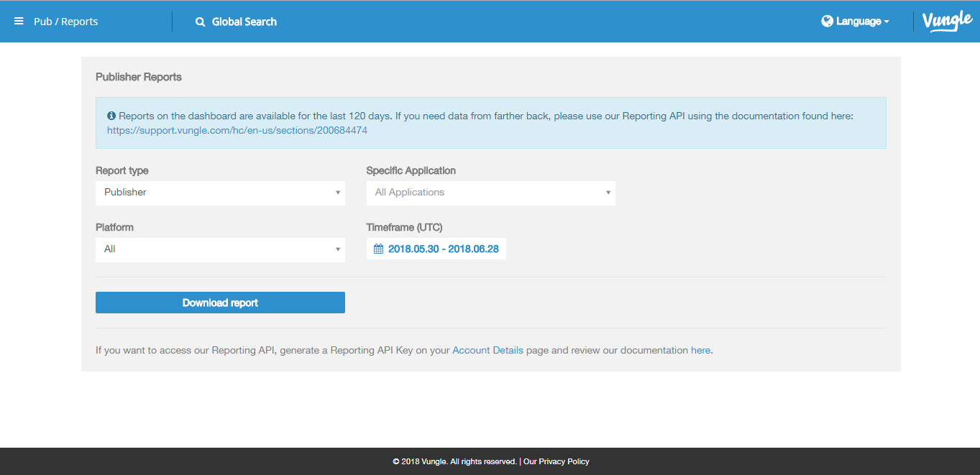Screen dimensions: 980x475
Task: Click the globe Language icon
Action: pyautogui.click(x=827, y=22)
